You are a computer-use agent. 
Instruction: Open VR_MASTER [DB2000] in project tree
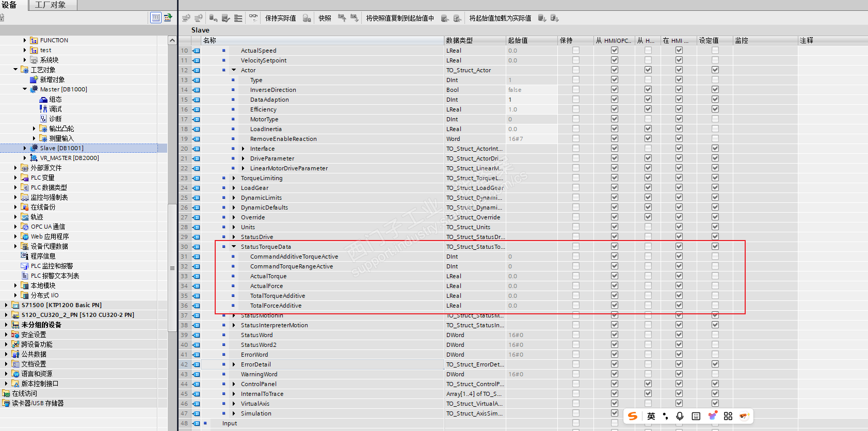tap(69, 158)
